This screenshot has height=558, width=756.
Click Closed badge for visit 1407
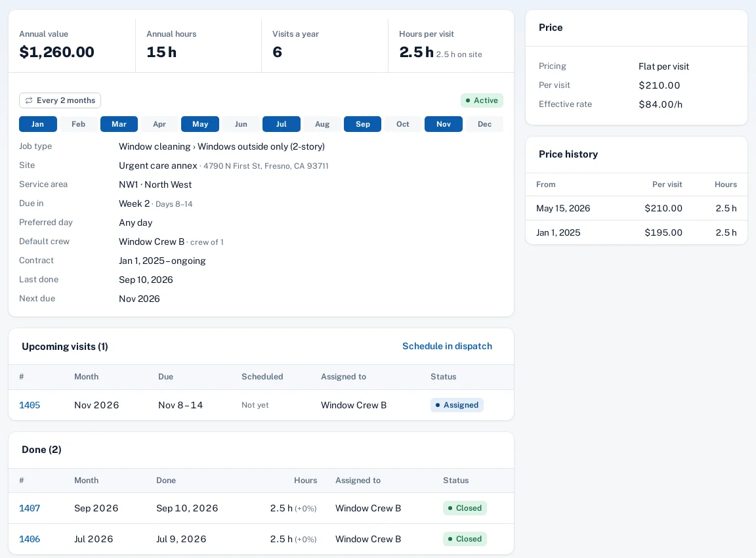tap(465, 508)
